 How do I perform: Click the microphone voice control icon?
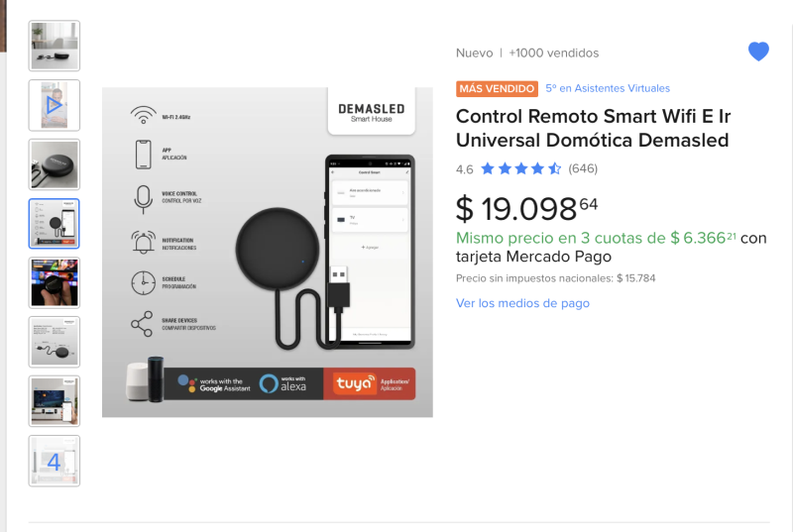pyautogui.click(x=143, y=198)
